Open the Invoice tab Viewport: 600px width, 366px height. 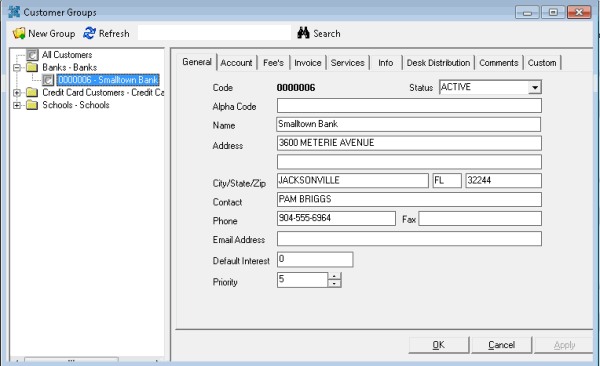point(308,63)
